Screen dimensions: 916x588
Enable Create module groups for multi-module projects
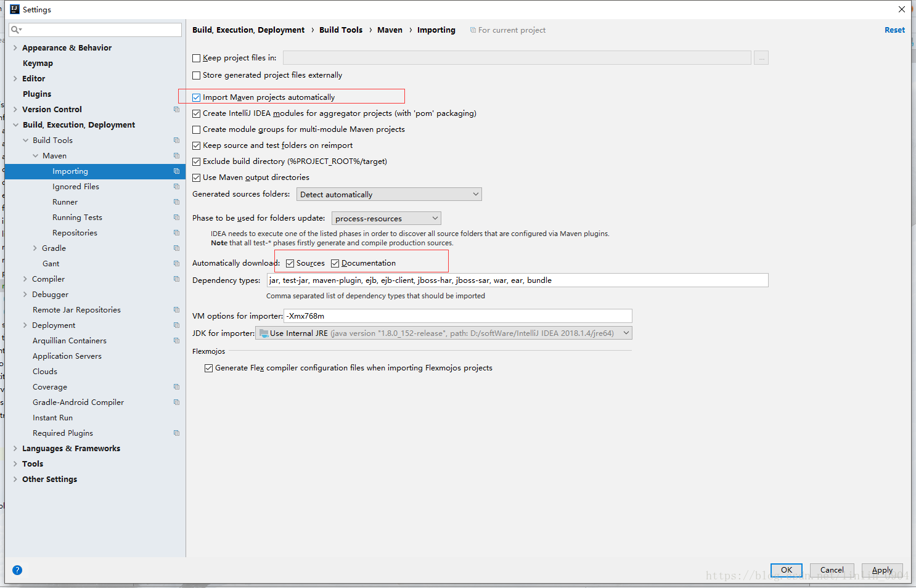point(197,129)
